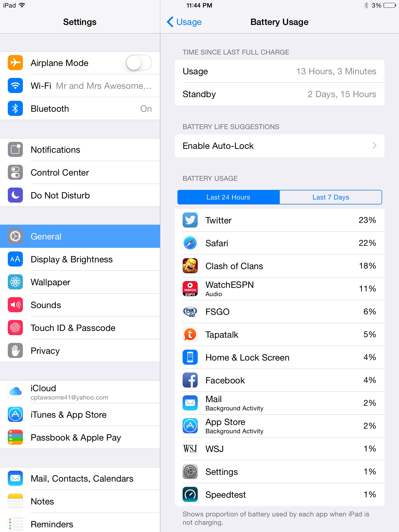This screenshot has height=532, width=399.
Task: Tap the WatchESPN app icon
Action: [x=190, y=289]
